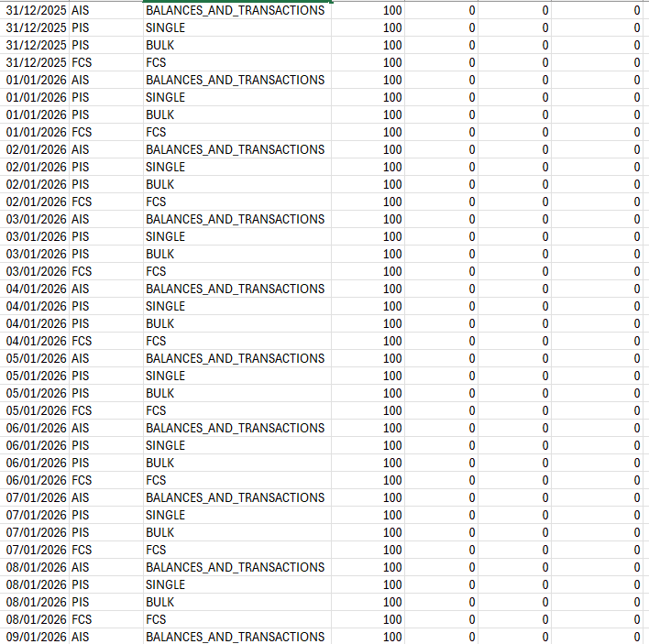Select the first zero in the 03/01/2026 BULK row
The image size is (649, 644).
472,254
